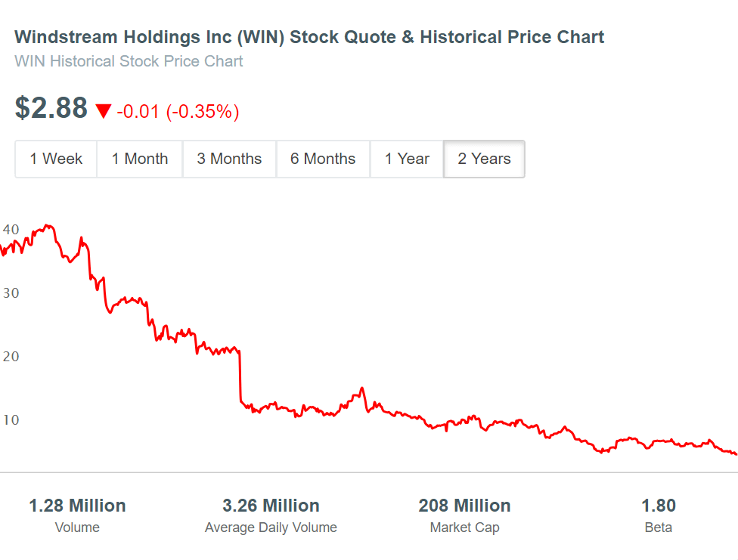Click the $2.88 current price

pos(51,109)
